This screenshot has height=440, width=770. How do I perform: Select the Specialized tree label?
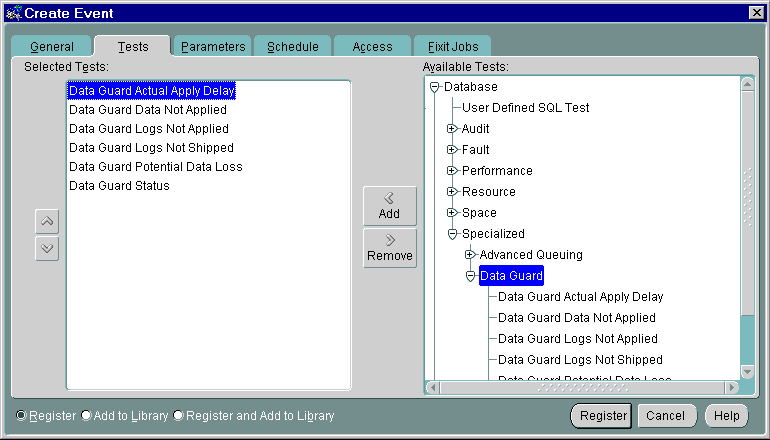point(493,234)
